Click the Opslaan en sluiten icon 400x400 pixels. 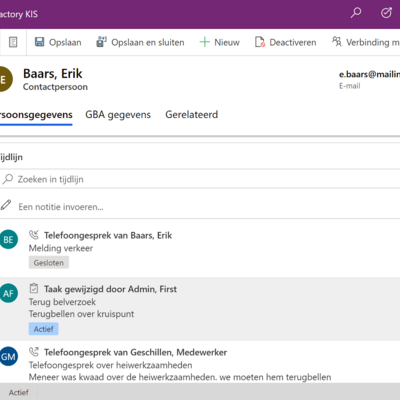click(101, 42)
